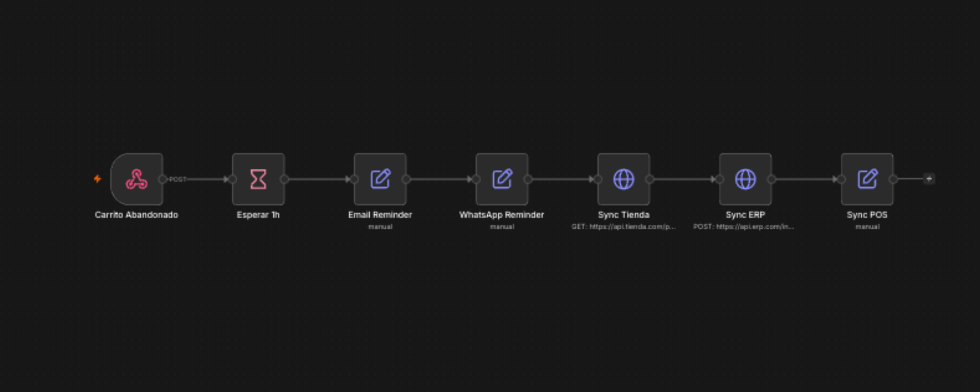Viewport: 980px width, 392px height.
Task: Click the output connector of Sync POS
Action: [x=893, y=179]
